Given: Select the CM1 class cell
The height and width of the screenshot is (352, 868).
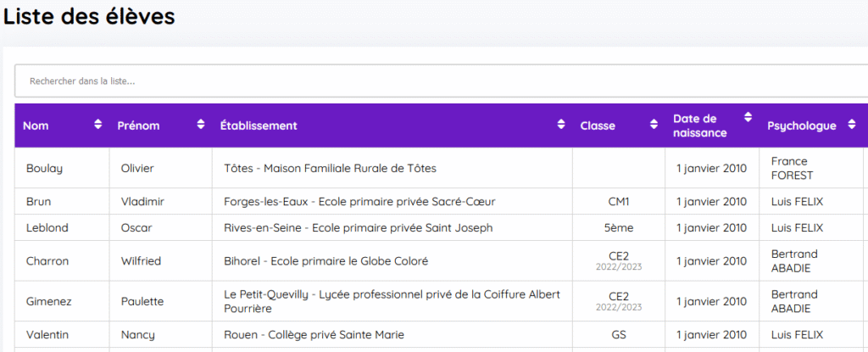Looking at the screenshot, I should pyautogui.click(x=619, y=202).
